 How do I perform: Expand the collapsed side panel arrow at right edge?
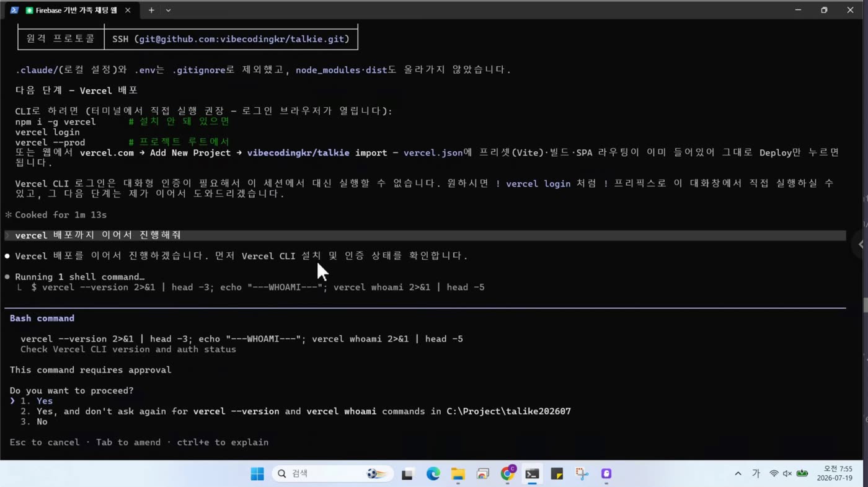861,244
